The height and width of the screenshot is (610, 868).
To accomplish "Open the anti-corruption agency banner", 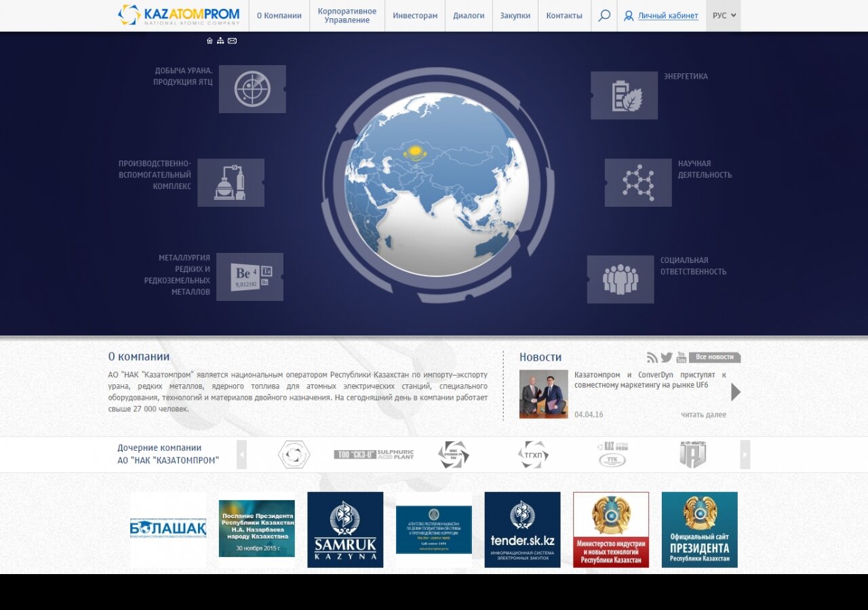I will coord(434,529).
